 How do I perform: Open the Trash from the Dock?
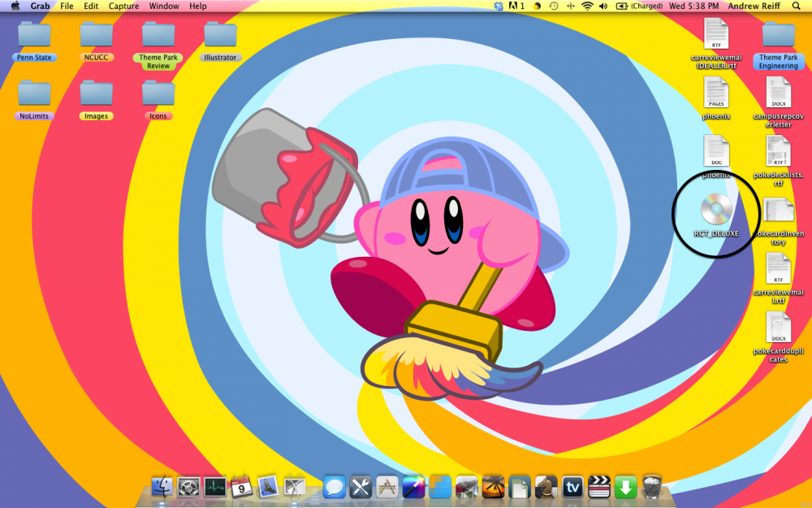coord(652,488)
